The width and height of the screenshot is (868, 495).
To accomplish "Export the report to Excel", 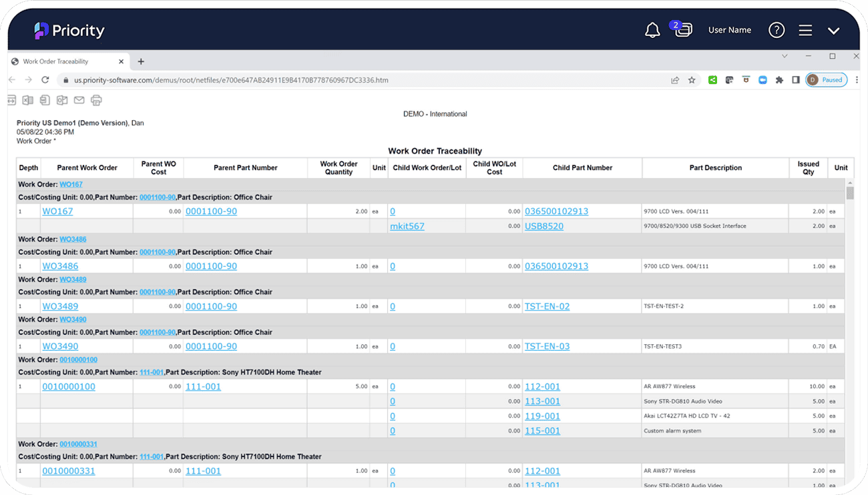I will [x=28, y=100].
